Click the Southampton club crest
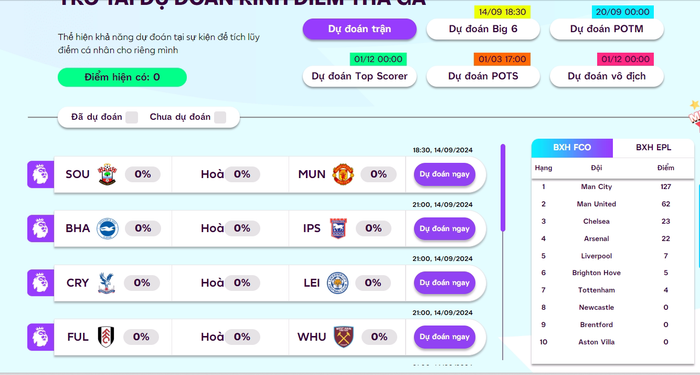 pos(107,174)
